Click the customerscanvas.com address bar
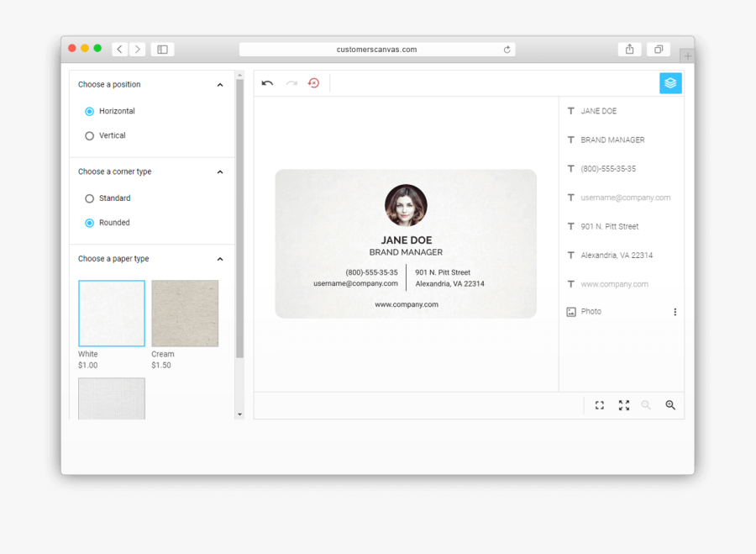Screen dimensions: 756x554 pos(377,50)
